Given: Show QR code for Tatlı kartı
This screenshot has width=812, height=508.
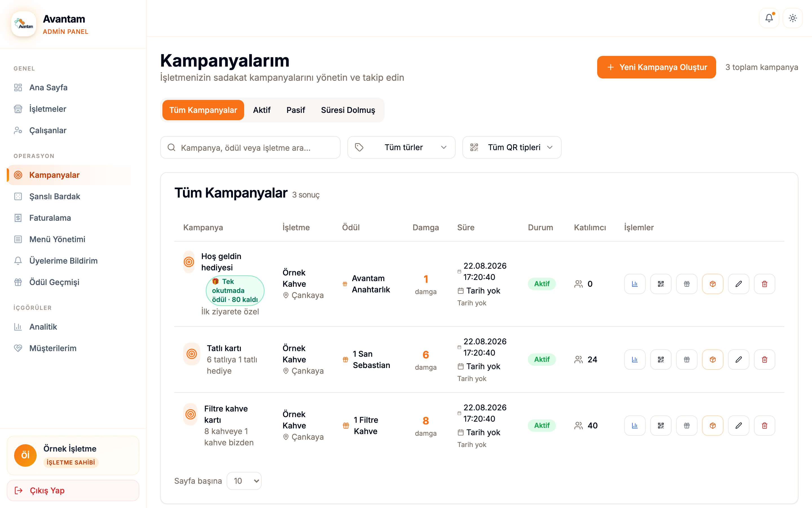Looking at the screenshot, I should point(661,360).
